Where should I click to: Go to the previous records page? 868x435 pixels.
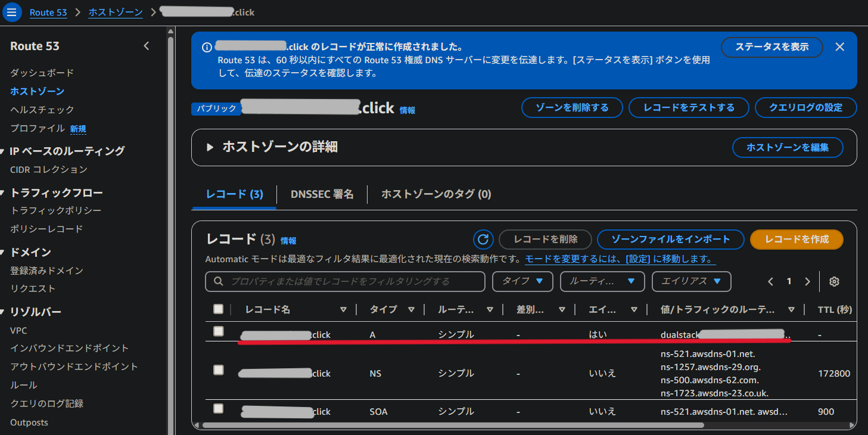tap(770, 281)
